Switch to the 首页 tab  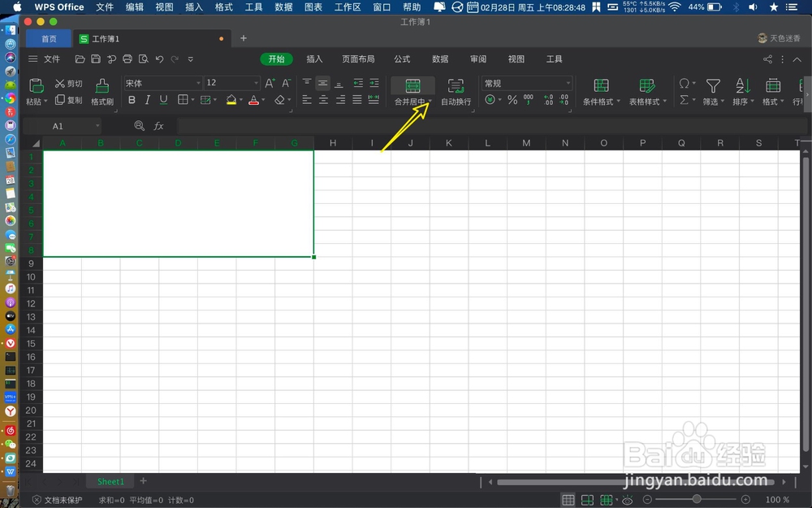click(49, 39)
